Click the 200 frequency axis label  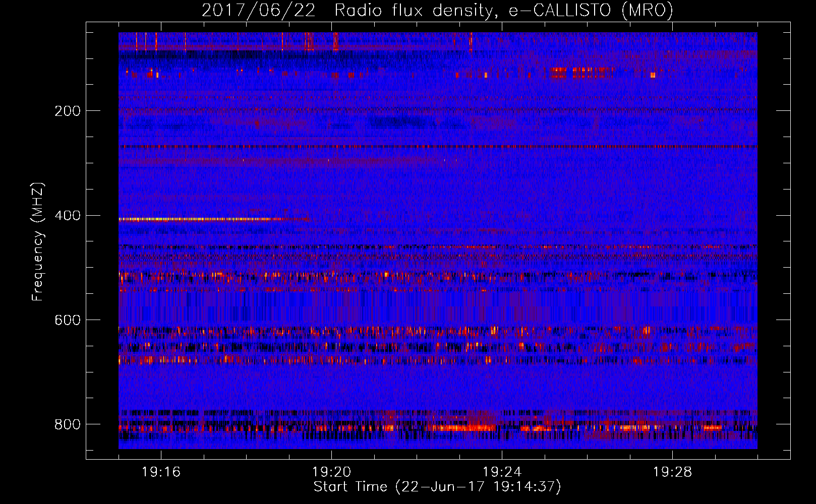tap(67, 111)
